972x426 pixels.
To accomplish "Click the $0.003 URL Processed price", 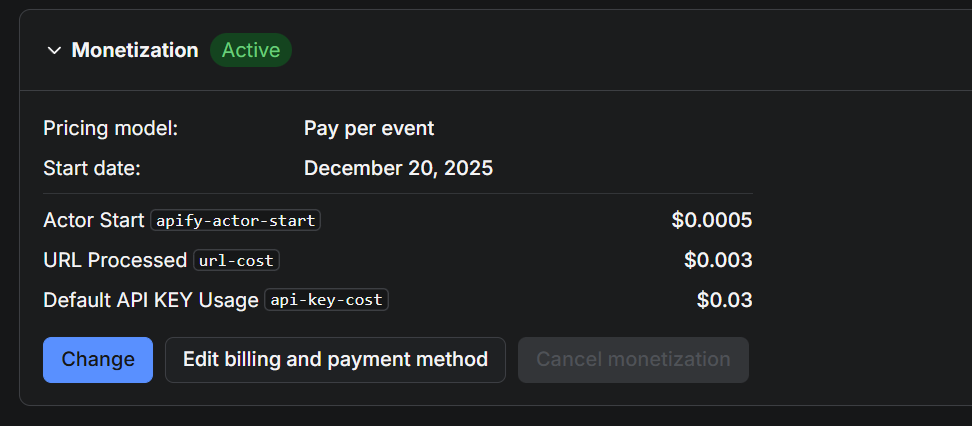I will 718,260.
